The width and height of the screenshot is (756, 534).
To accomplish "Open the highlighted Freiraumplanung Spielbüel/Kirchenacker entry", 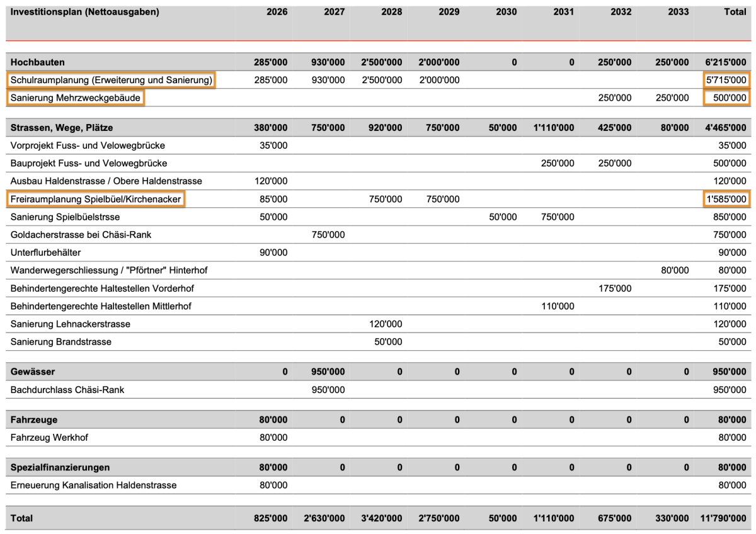I will 96,199.
